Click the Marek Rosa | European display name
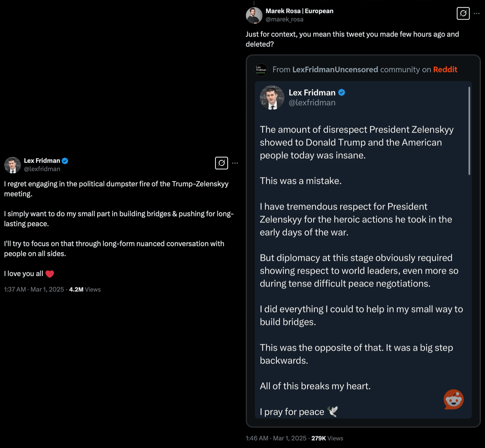Image resolution: width=485 pixels, height=448 pixels. [x=299, y=11]
